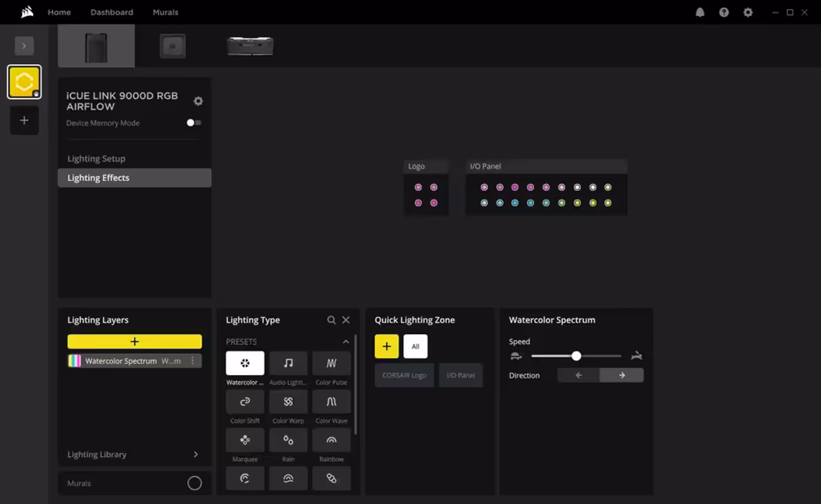Collapse the PRESETS section chevron
821x504 pixels.
[x=346, y=342]
